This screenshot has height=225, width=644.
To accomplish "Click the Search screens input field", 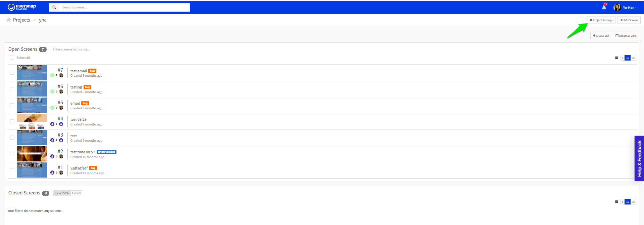I will pos(124,7).
